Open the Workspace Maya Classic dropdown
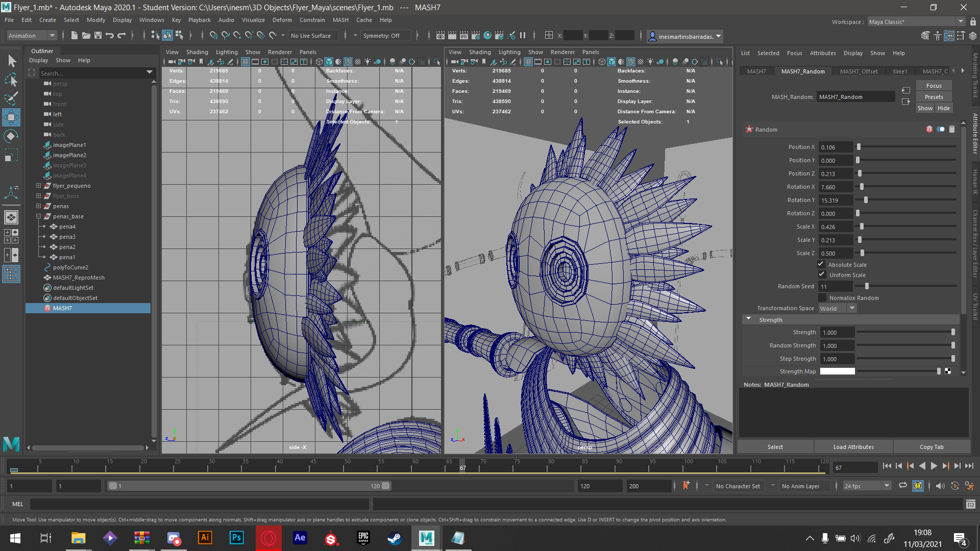 pyautogui.click(x=916, y=22)
